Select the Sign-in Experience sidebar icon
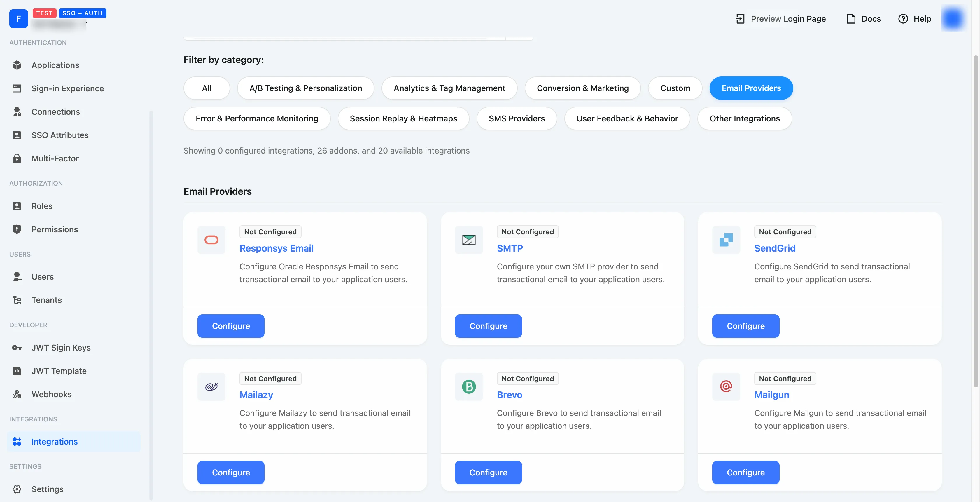 click(17, 88)
